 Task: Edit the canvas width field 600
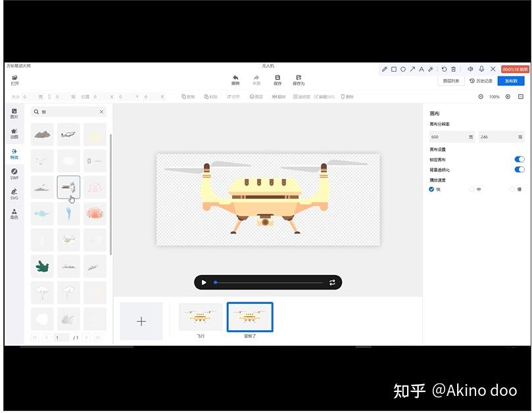pos(452,137)
